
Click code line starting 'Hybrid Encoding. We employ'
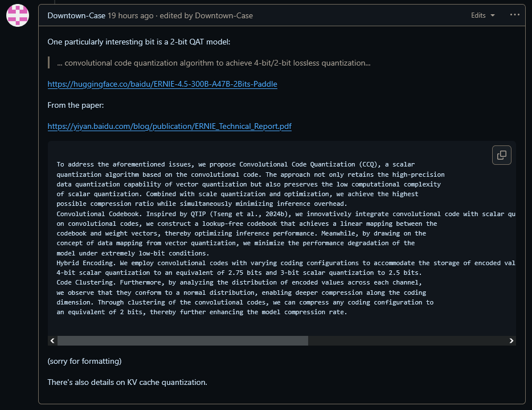point(286,263)
